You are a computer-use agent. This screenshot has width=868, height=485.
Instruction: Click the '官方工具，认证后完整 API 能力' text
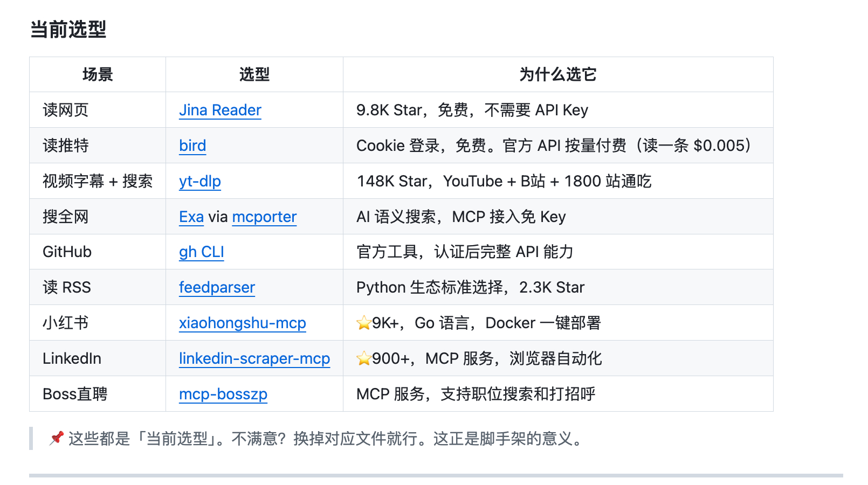465,252
